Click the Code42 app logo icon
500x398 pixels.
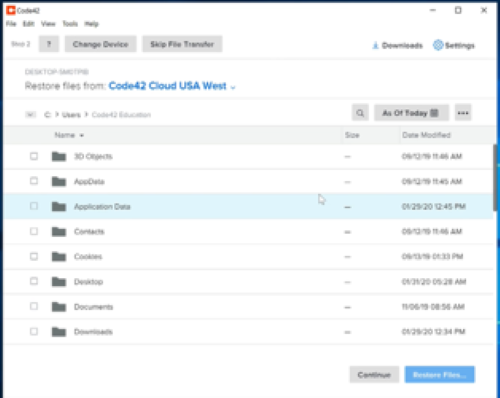point(11,10)
